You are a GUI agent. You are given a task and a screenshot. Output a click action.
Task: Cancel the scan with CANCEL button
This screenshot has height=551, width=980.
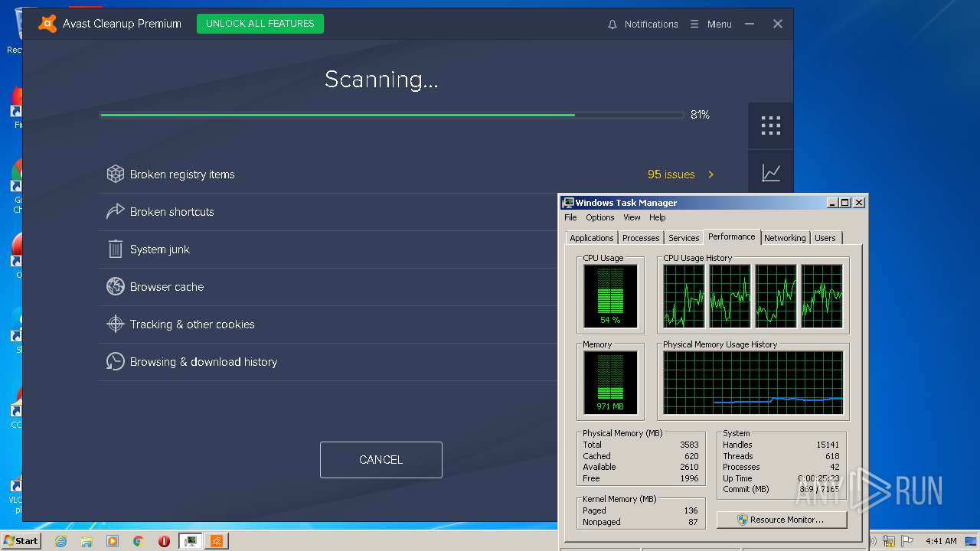tap(381, 460)
